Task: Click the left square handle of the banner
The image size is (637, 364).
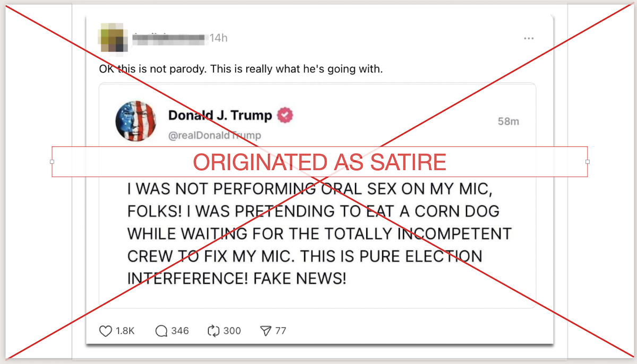Action: [x=51, y=161]
